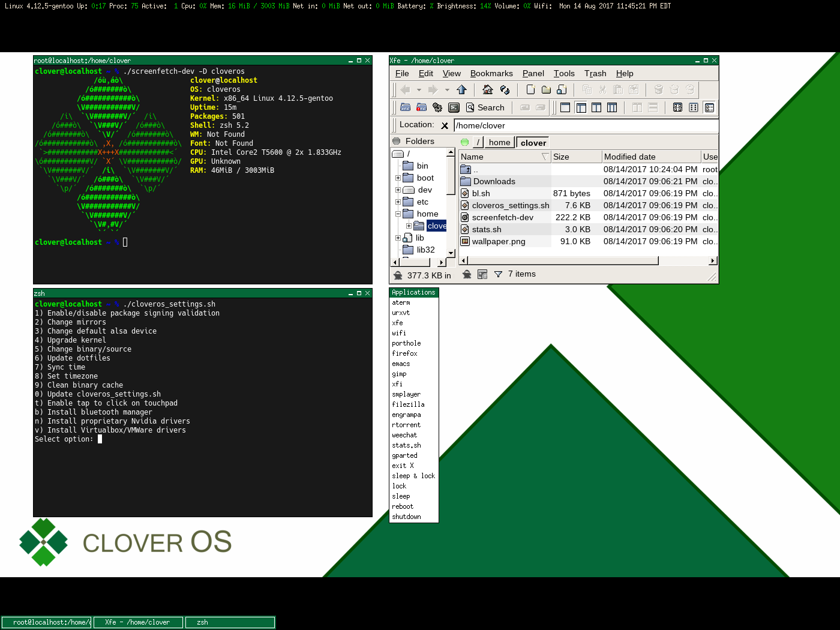Launch firefox from the Applications menu

[x=404, y=353]
